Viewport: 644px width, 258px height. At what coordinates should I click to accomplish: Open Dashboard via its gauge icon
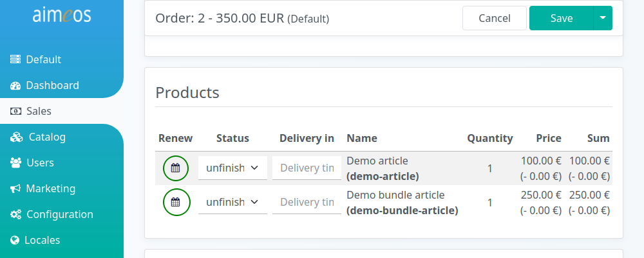(x=15, y=86)
